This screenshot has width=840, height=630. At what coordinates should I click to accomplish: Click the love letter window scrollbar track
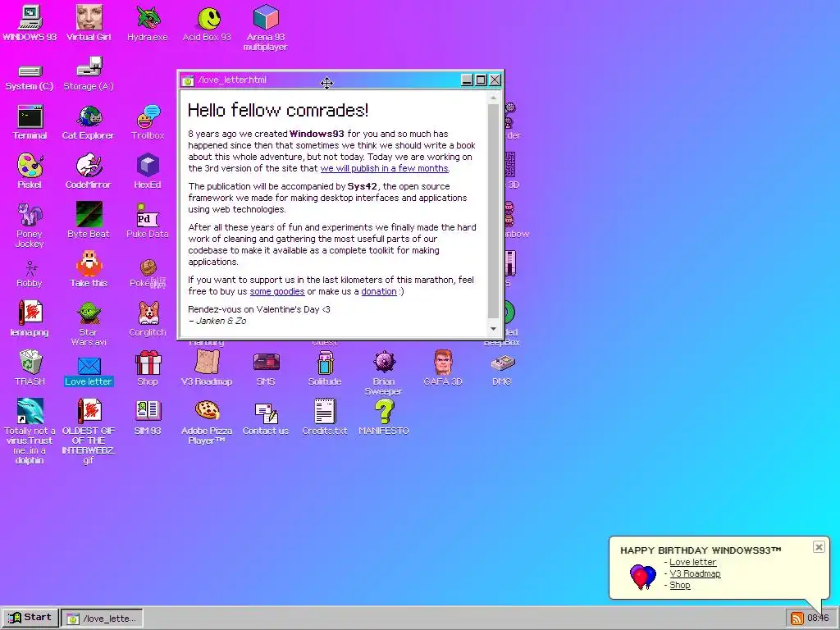pos(493,213)
